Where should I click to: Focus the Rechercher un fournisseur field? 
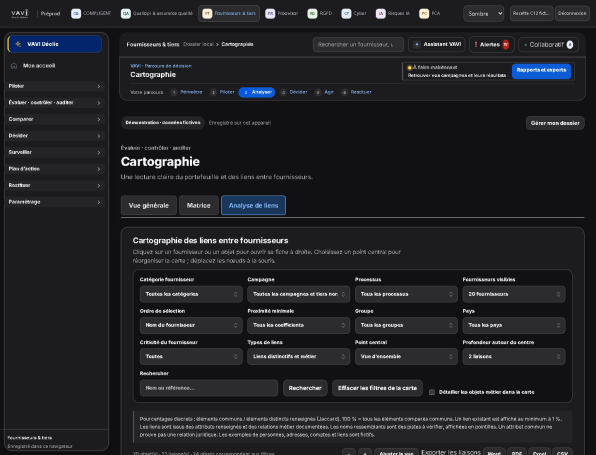[x=358, y=44]
